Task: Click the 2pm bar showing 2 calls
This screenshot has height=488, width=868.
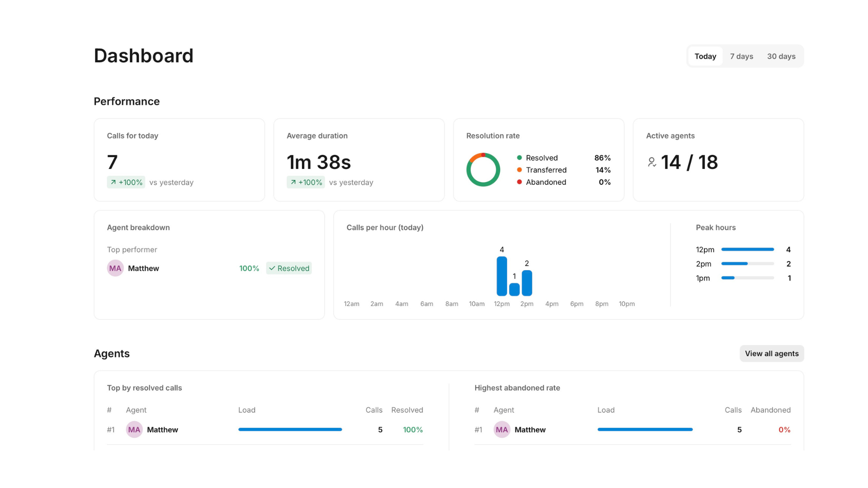Action: pos(527,283)
